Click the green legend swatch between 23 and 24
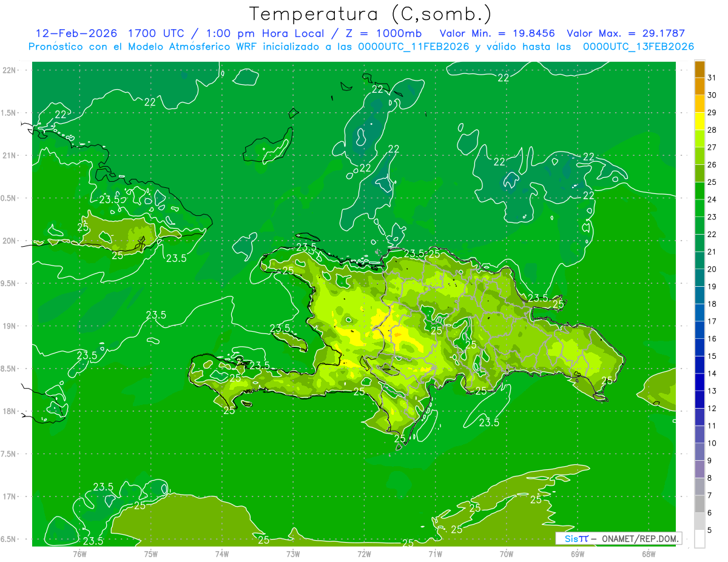728x562 pixels. click(699, 208)
